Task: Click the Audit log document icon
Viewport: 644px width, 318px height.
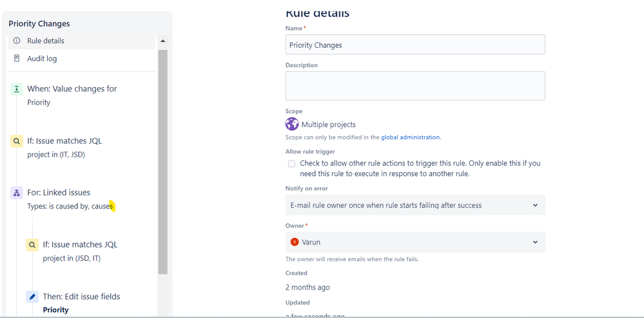Action: click(16, 58)
